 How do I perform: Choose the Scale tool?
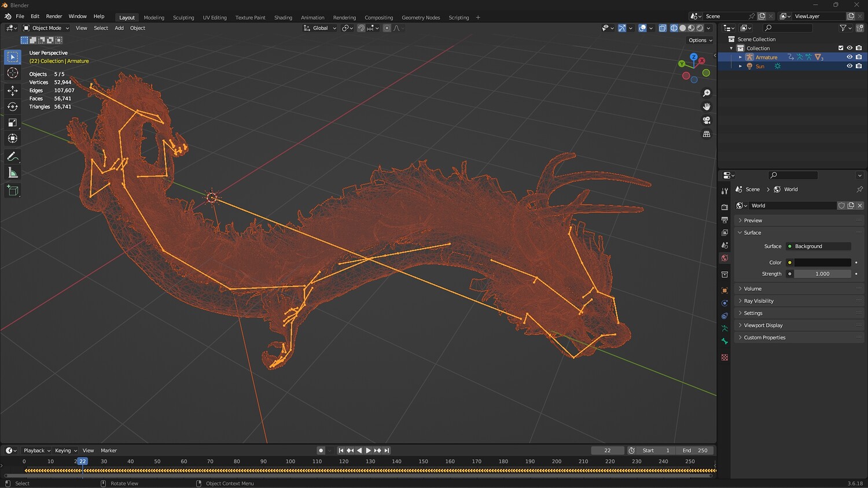tap(13, 123)
